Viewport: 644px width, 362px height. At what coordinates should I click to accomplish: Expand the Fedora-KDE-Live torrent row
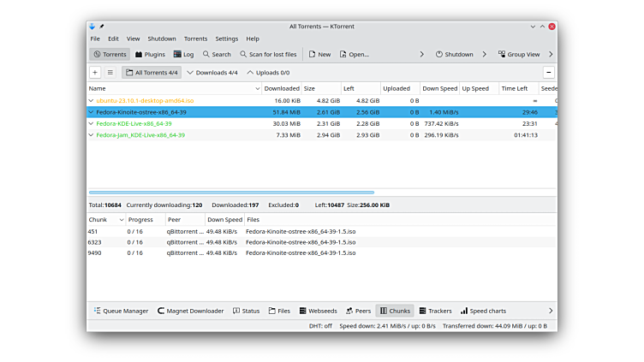(x=92, y=123)
